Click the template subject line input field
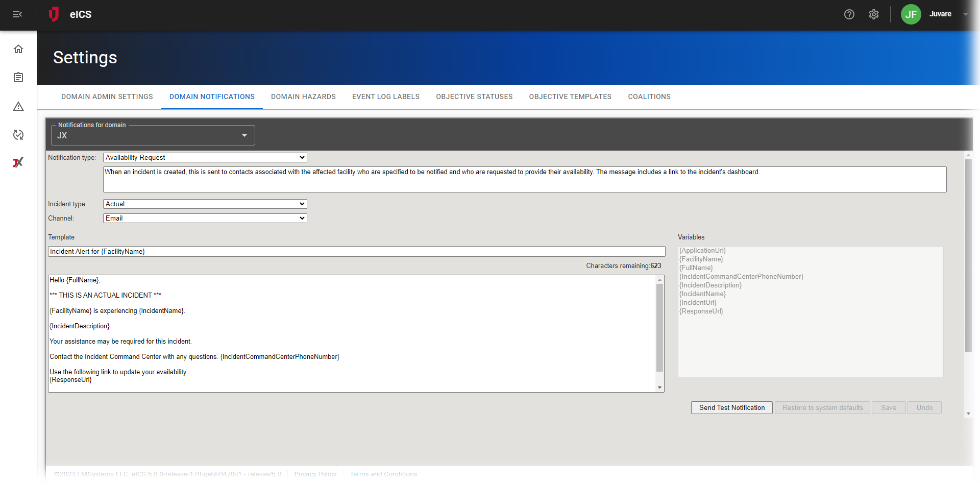The height and width of the screenshot is (484, 980). click(x=356, y=251)
